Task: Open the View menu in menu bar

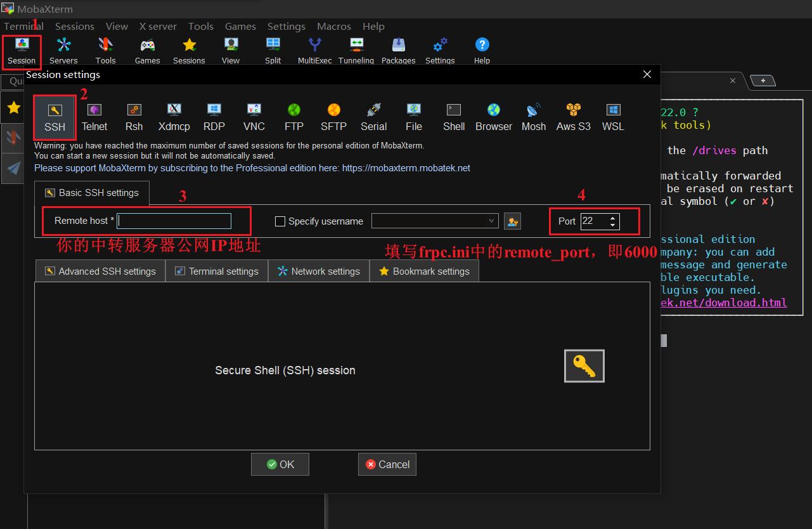Action: (x=117, y=26)
